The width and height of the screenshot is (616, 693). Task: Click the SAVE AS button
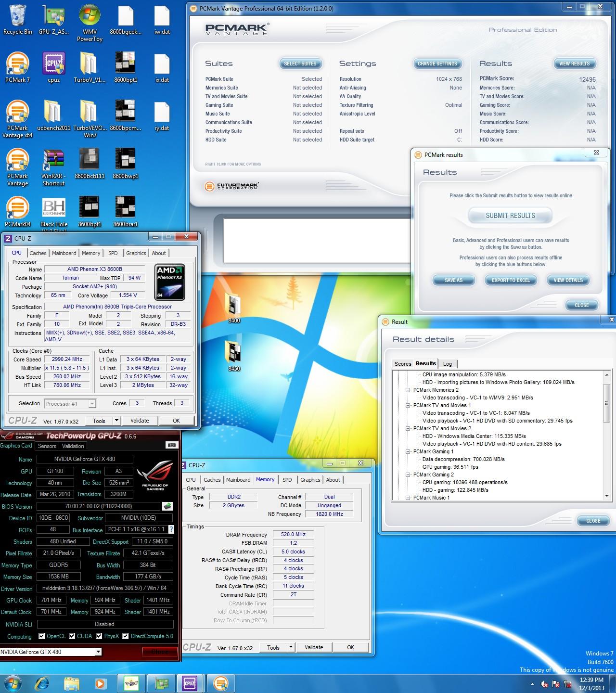click(x=453, y=280)
